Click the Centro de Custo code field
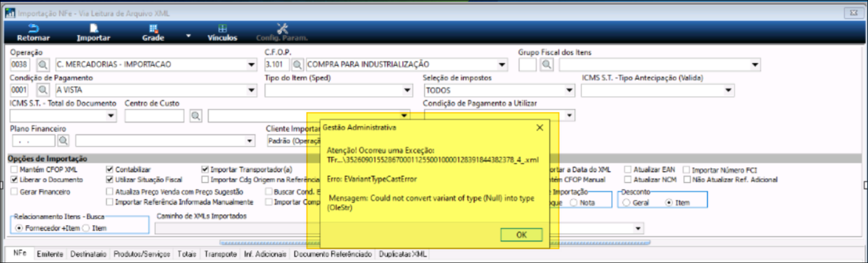The image size is (868, 263). [x=154, y=115]
